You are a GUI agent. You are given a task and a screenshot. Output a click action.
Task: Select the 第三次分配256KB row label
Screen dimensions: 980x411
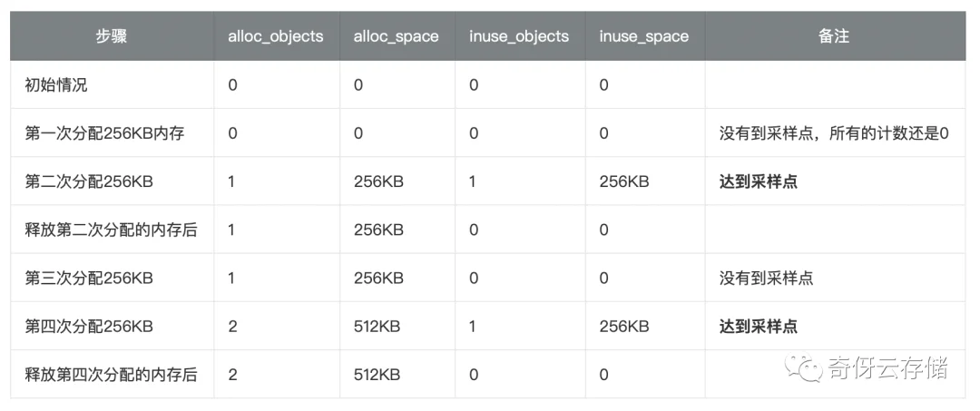point(89,278)
